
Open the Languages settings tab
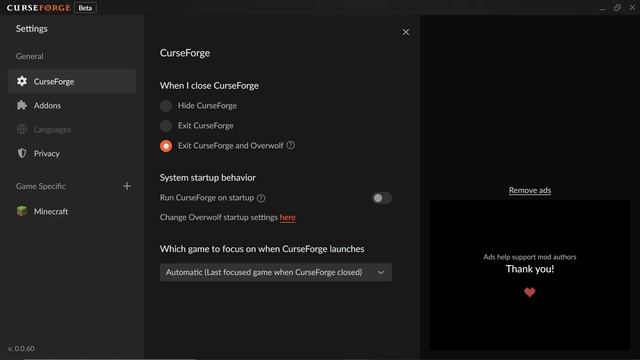[x=72, y=129]
